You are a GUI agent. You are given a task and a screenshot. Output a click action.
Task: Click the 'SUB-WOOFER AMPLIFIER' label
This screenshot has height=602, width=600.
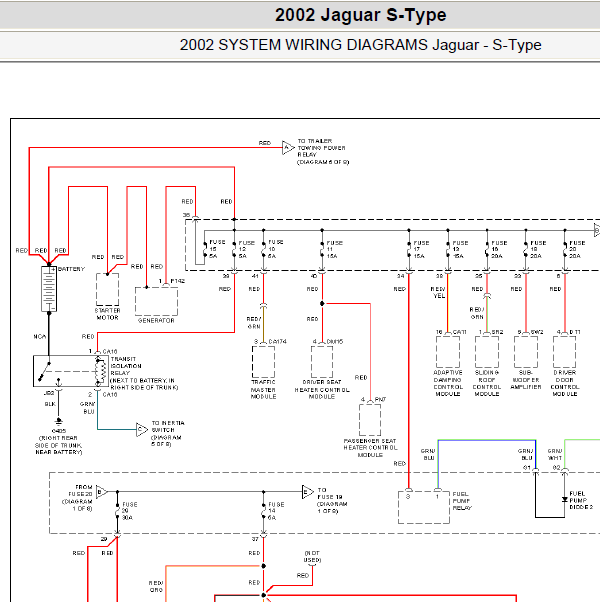click(x=526, y=380)
